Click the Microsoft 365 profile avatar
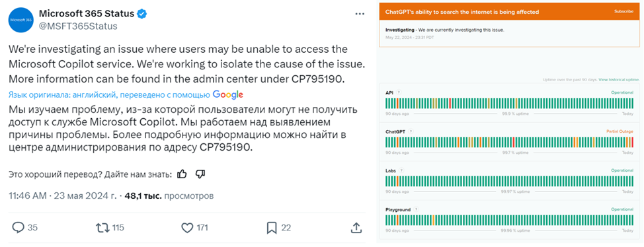This screenshot has height=247, width=644. tap(21, 20)
